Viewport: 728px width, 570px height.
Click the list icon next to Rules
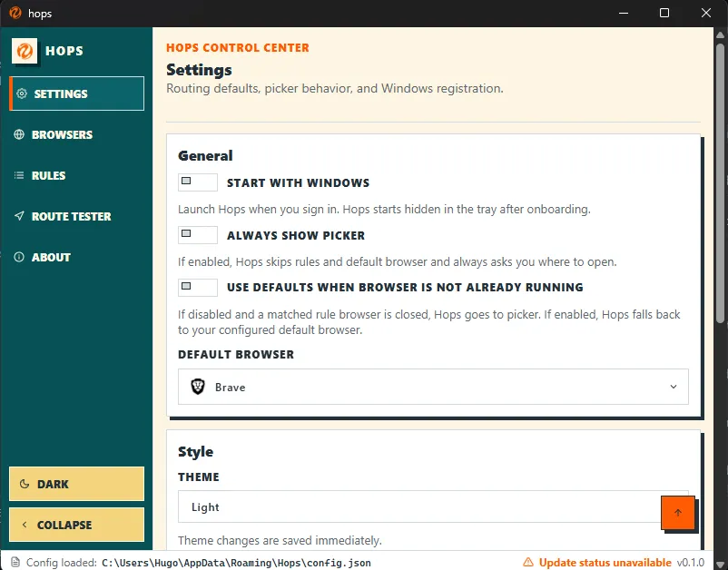[x=19, y=175]
